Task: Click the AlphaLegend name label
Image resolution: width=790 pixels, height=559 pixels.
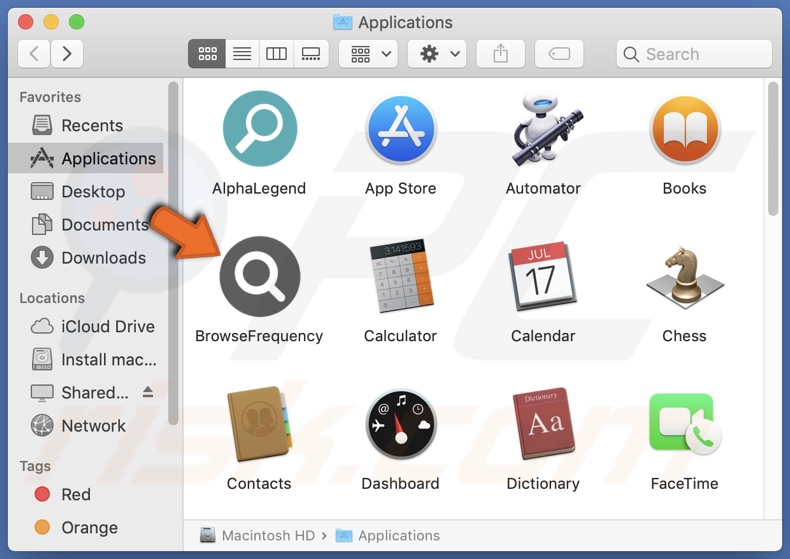Action: 259,188
